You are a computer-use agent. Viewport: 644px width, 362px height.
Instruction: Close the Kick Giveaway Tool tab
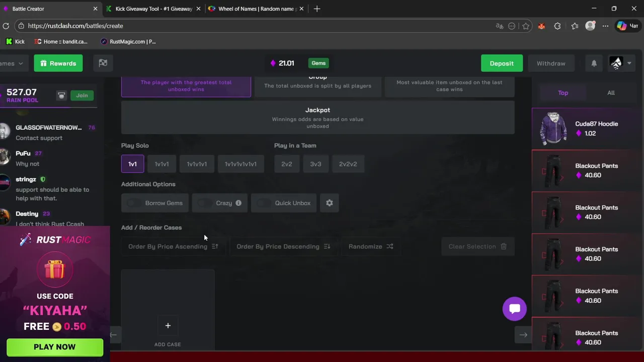[198, 9]
